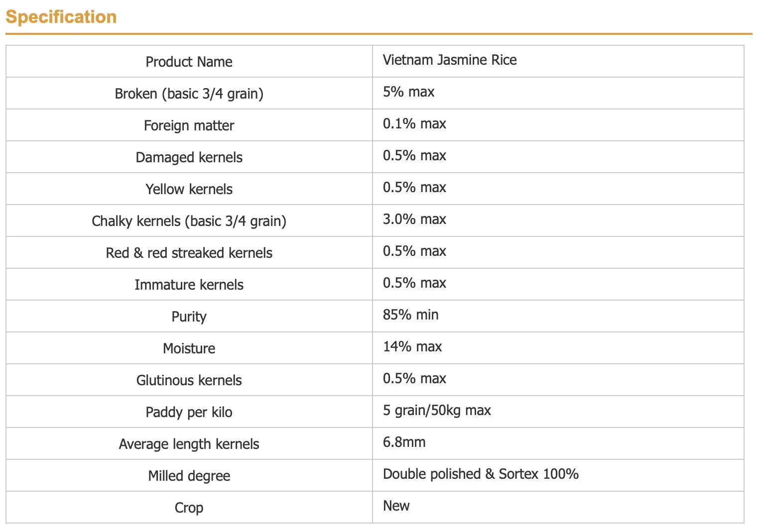Click the Crop row label

tap(189, 508)
